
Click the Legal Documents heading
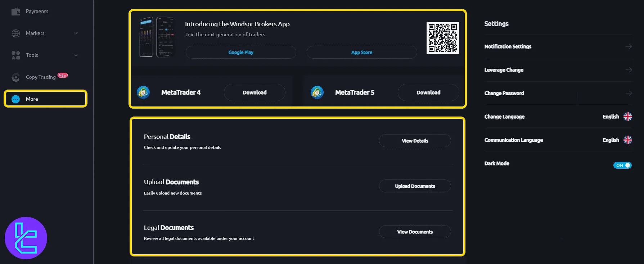(169, 228)
